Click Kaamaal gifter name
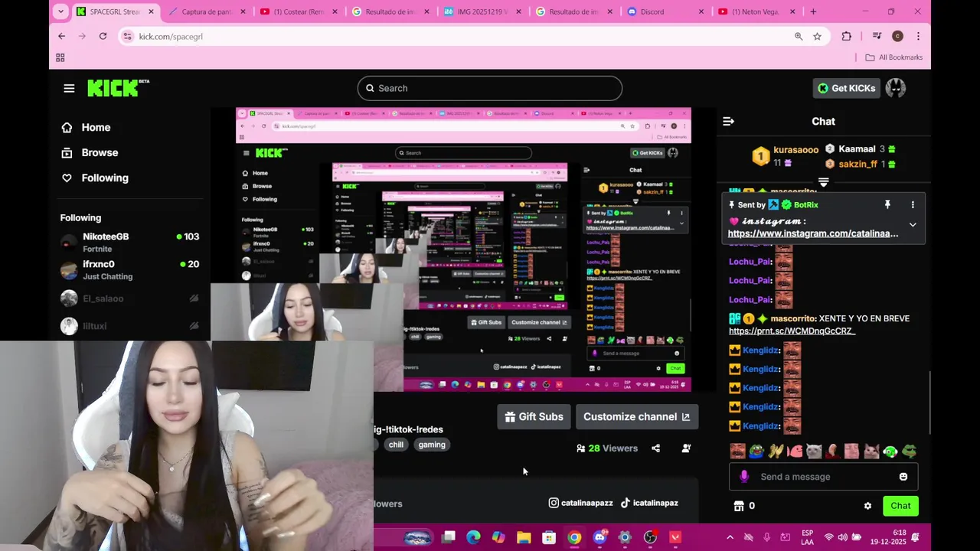The image size is (980, 551). click(x=857, y=149)
